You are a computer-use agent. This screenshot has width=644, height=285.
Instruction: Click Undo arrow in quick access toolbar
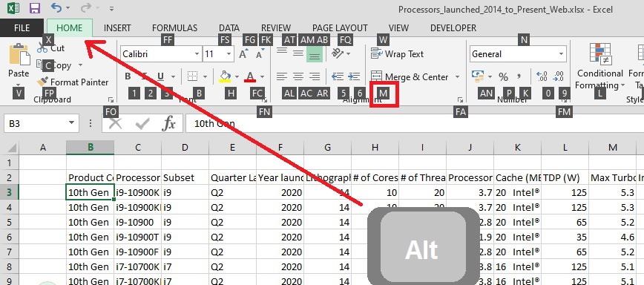click(x=56, y=7)
